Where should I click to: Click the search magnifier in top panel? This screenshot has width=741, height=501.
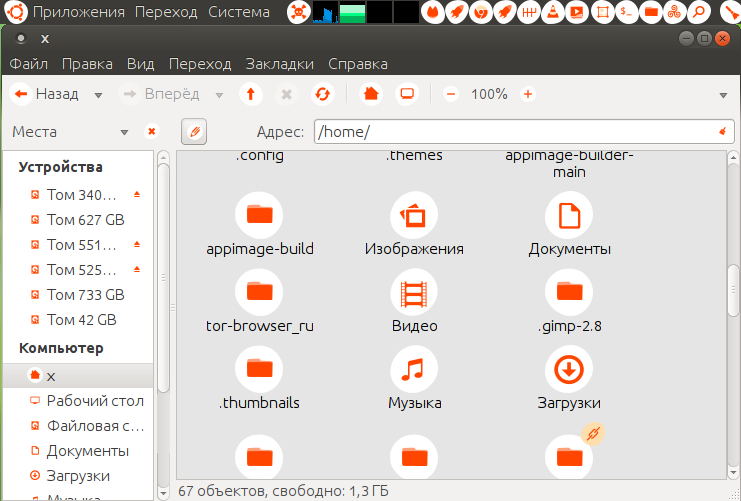(x=698, y=12)
